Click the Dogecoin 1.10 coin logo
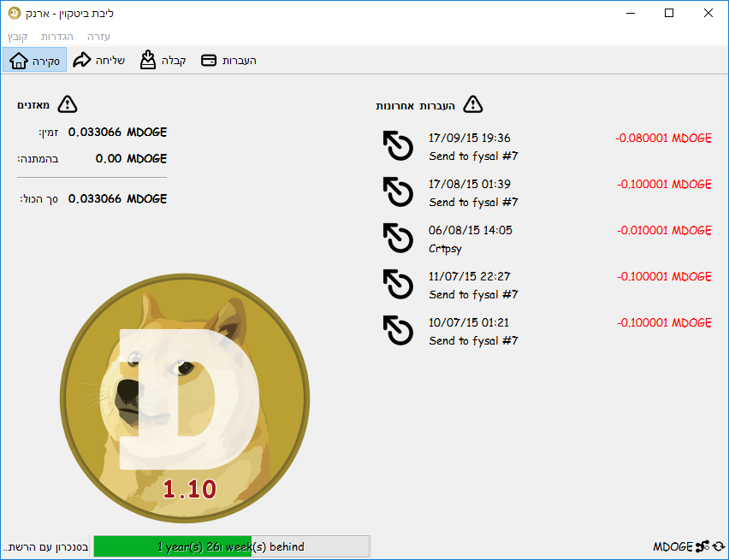Image resolution: width=729 pixels, height=560 pixels. (x=185, y=398)
